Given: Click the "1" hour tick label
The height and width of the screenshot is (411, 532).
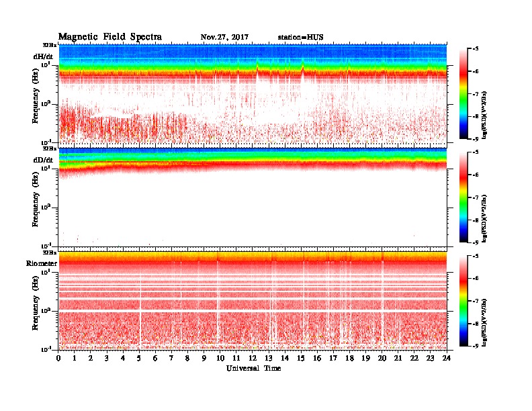Looking at the screenshot, I should coord(75,358).
